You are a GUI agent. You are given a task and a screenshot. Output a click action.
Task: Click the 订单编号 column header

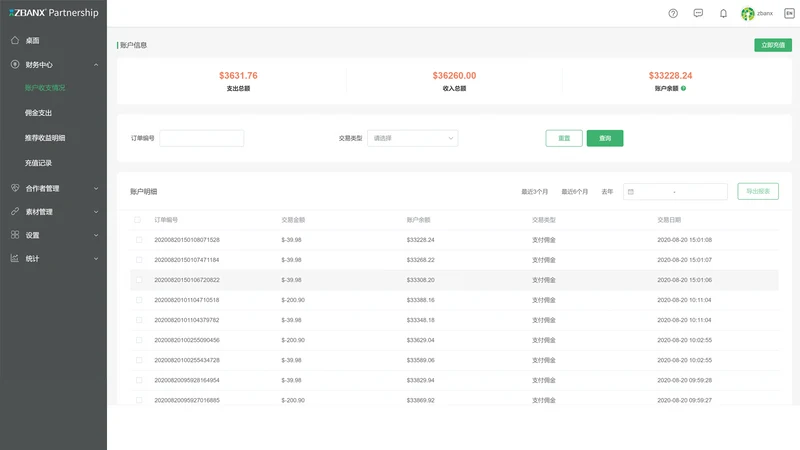point(166,220)
